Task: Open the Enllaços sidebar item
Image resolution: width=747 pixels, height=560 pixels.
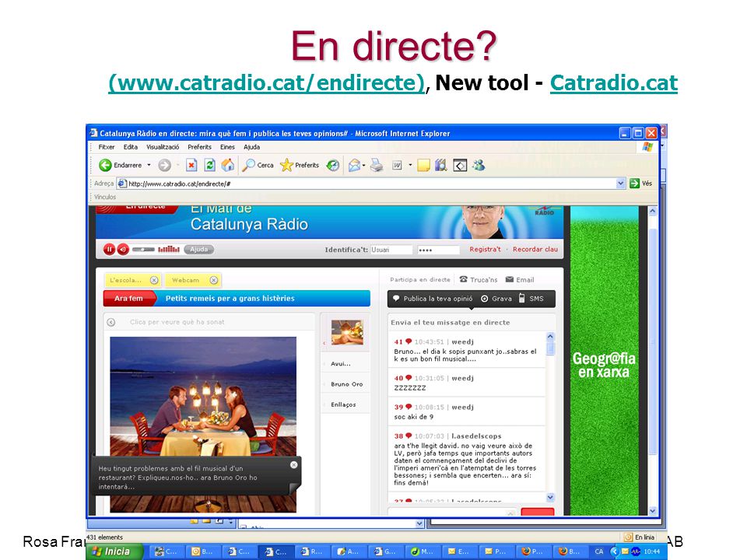Action: click(343, 404)
